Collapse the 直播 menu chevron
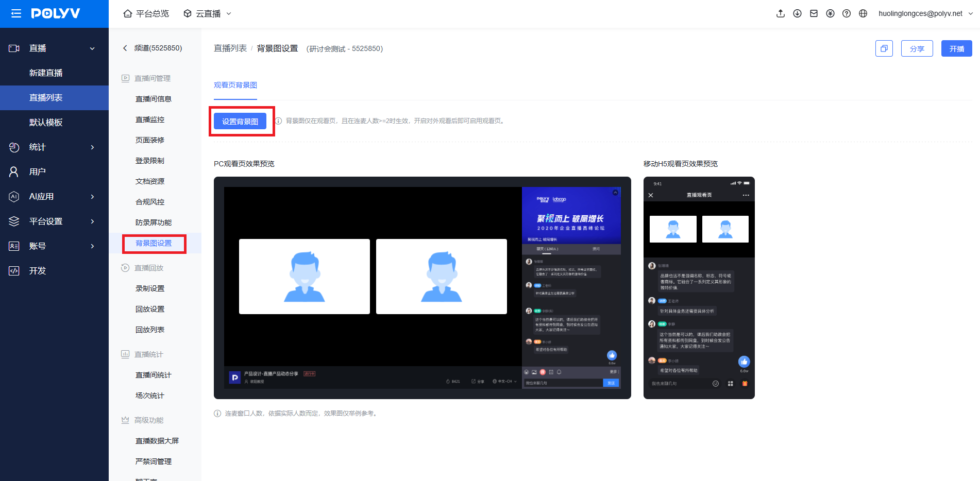The image size is (980, 481). click(x=92, y=48)
